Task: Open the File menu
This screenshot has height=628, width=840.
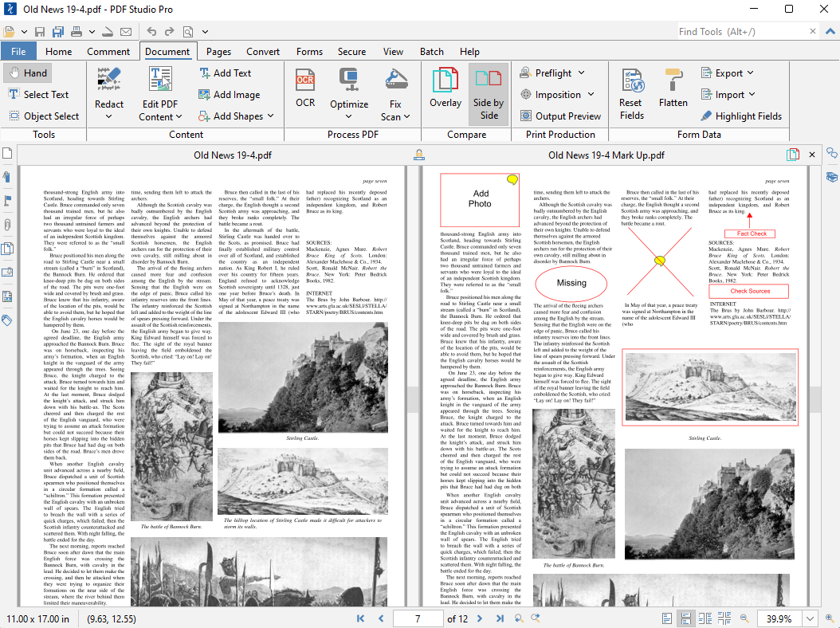Action: [18, 52]
